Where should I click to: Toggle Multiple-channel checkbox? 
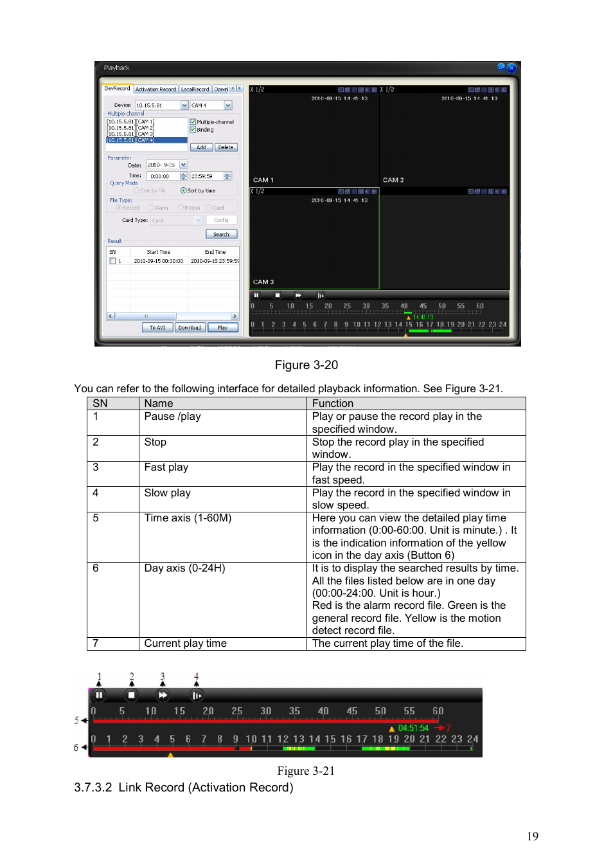pos(193,122)
